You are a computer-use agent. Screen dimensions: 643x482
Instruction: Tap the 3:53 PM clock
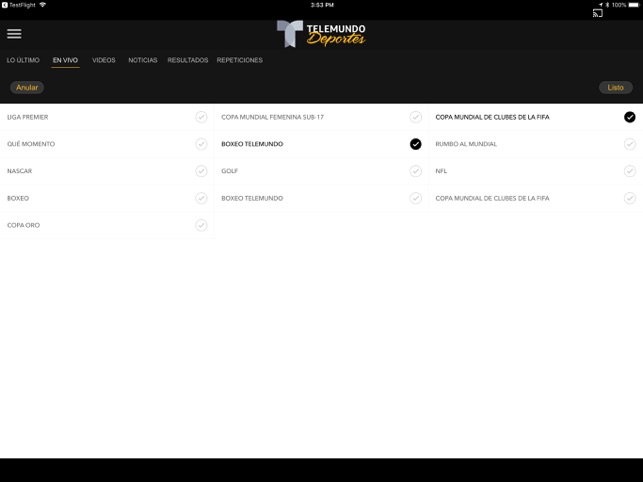(322, 5)
